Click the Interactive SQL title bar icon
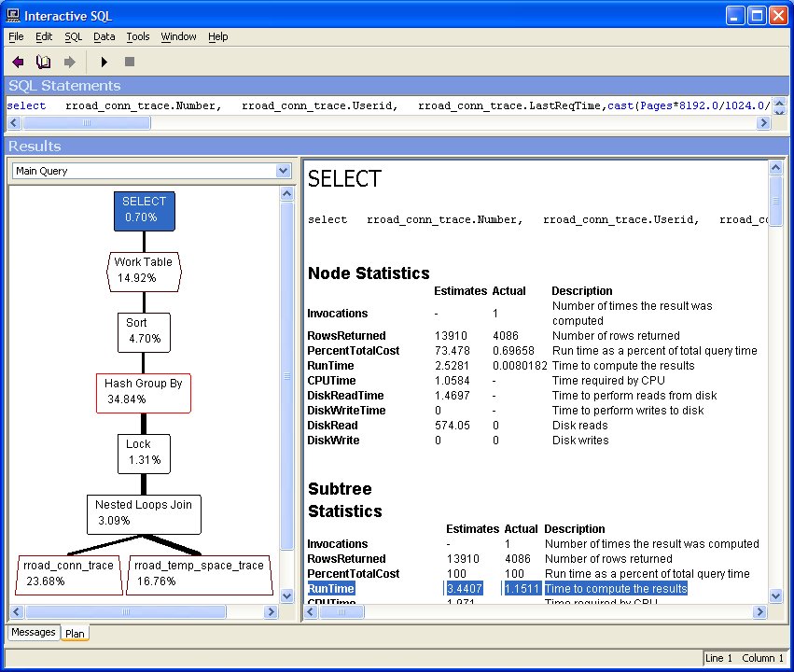This screenshot has width=794, height=672. tap(12, 15)
